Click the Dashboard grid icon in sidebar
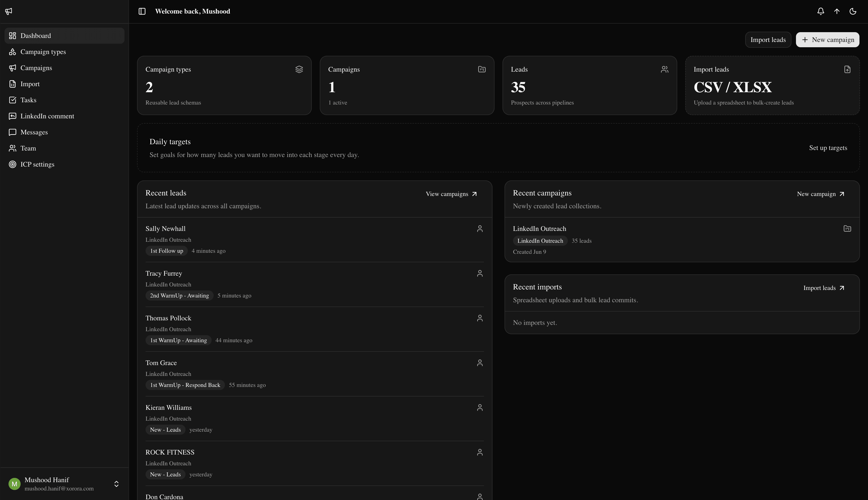 click(13, 36)
